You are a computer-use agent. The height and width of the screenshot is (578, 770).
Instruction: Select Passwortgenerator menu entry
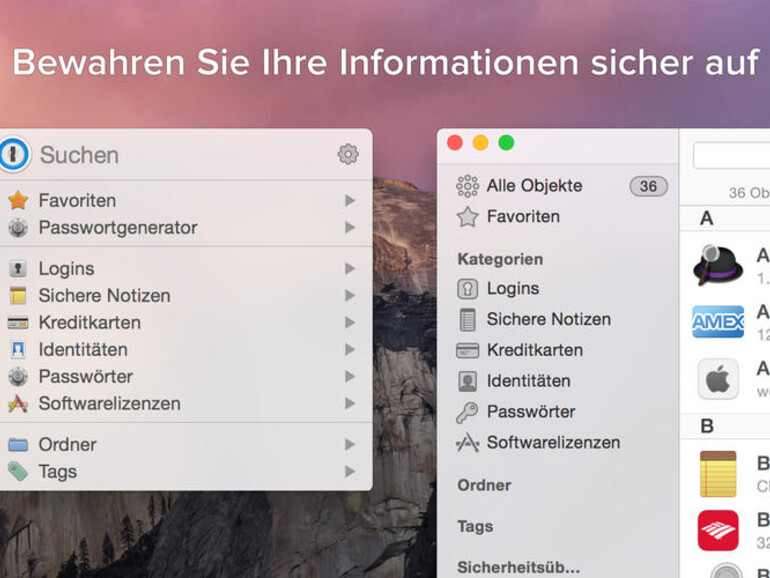coord(184,227)
